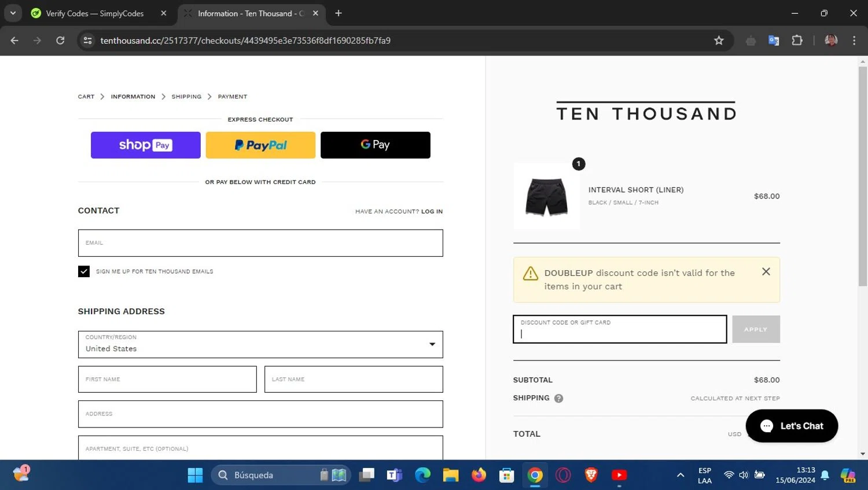The width and height of the screenshot is (868, 490).
Task: Open the volume speaker tray icon
Action: 744,475
